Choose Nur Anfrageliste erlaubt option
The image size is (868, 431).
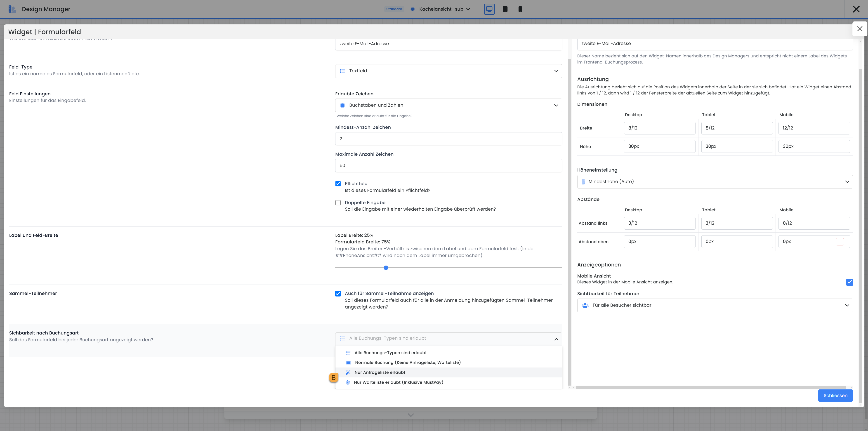coord(380,372)
